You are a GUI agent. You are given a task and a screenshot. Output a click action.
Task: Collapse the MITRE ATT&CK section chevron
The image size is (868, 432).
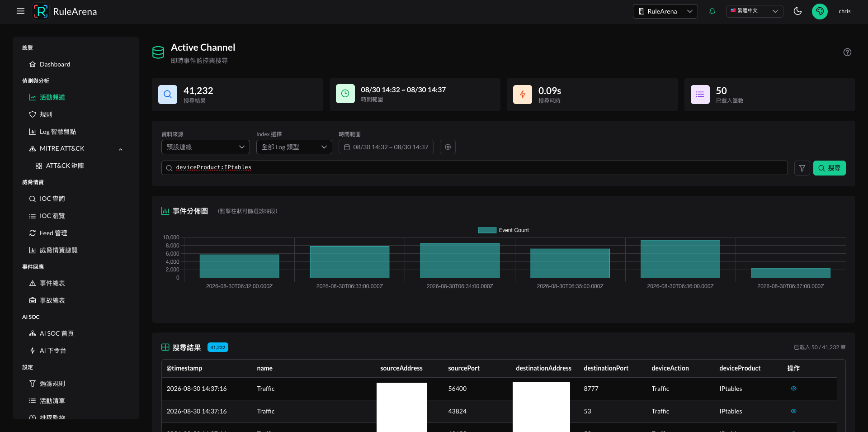click(121, 149)
